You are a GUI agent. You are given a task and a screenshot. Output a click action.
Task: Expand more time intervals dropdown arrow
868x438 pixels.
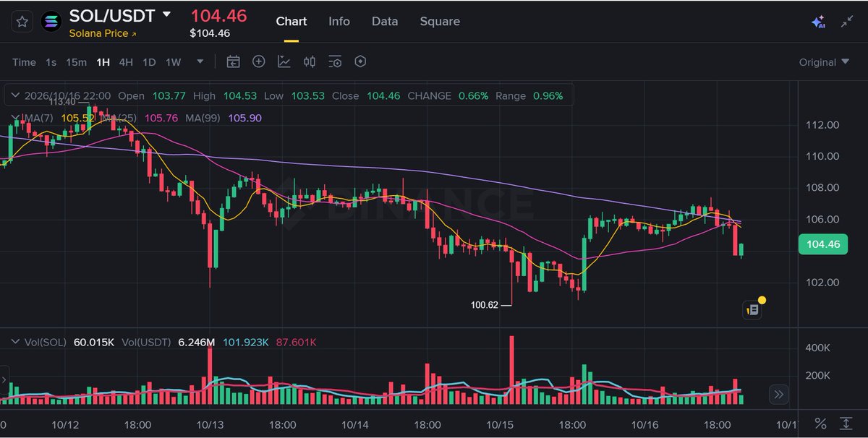click(200, 62)
